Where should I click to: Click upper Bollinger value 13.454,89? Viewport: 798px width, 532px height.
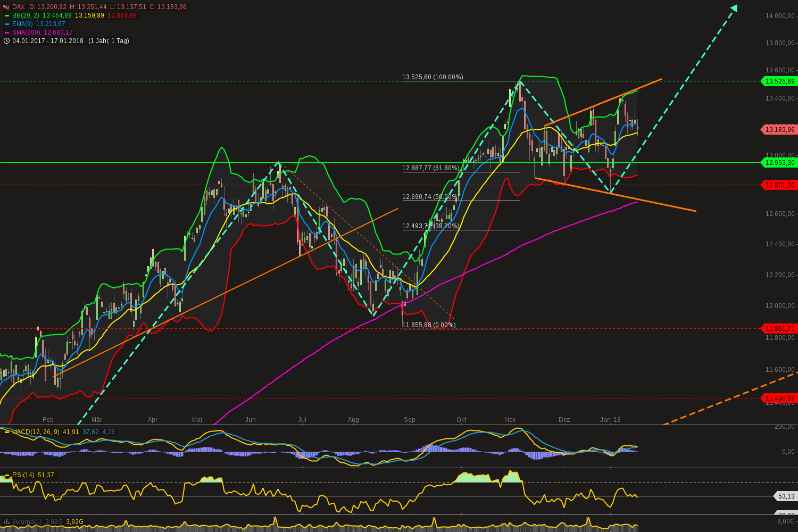pos(57,15)
